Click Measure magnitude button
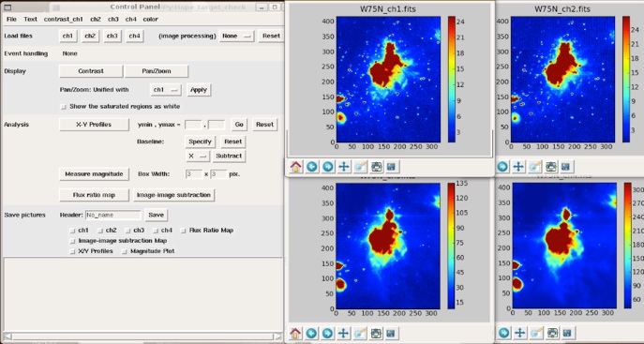 coord(94,174)
